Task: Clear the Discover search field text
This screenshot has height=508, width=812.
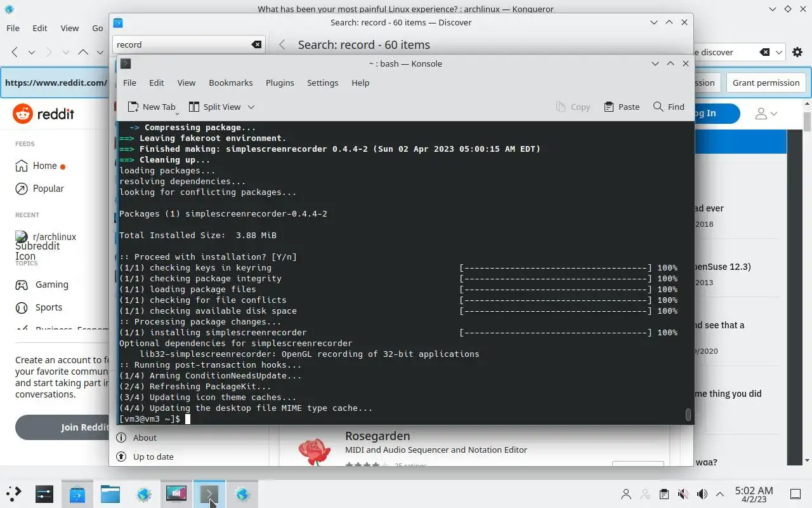Action: coord(256,44)
